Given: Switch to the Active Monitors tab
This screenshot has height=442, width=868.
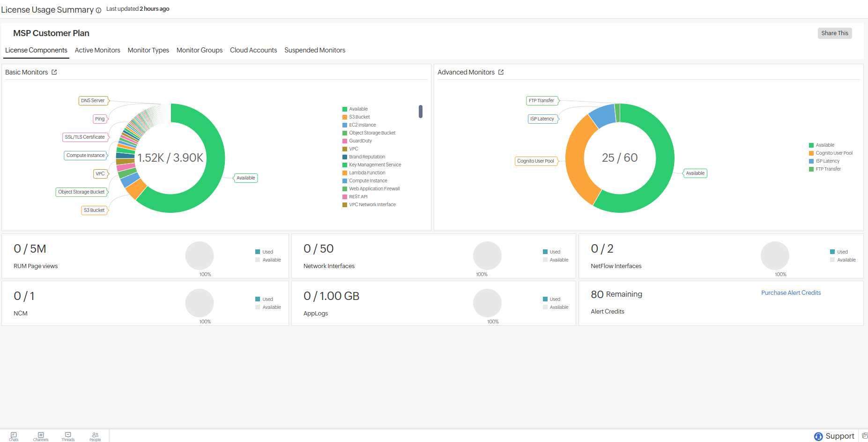Looking at the screenshot, I should click(x=97, y=50).
